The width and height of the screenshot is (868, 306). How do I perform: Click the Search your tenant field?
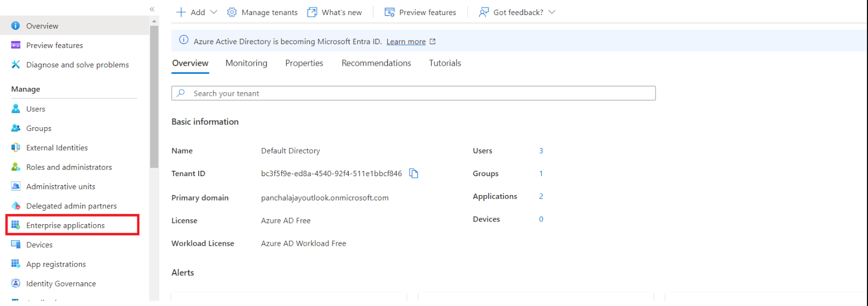413,93
